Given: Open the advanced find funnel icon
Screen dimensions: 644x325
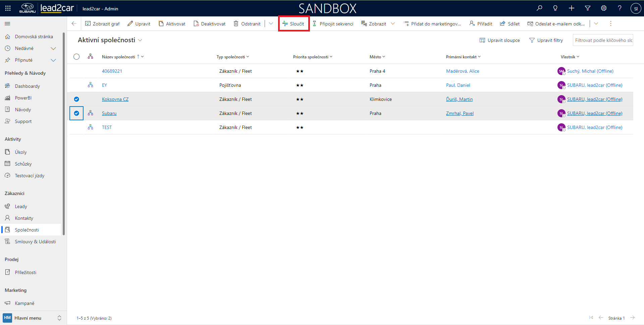Looking at the screenshot, I should coord(588,8).
